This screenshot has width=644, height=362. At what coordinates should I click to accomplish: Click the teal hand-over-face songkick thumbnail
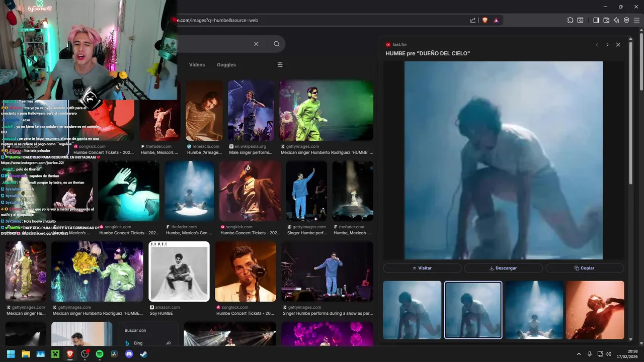click(129, 191)
